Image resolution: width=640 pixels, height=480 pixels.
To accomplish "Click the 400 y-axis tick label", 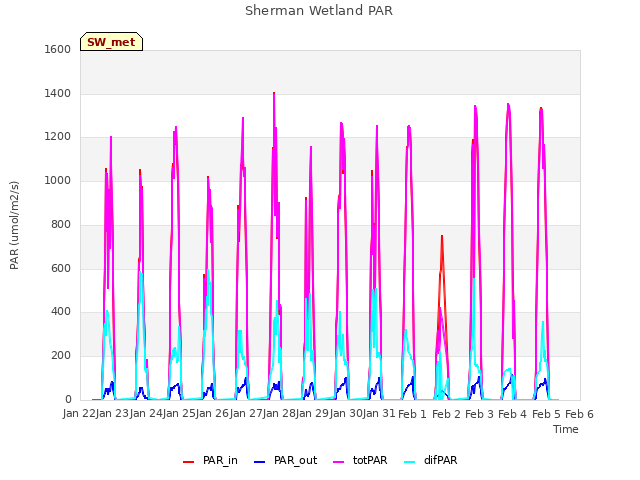I will pos(61,312).
